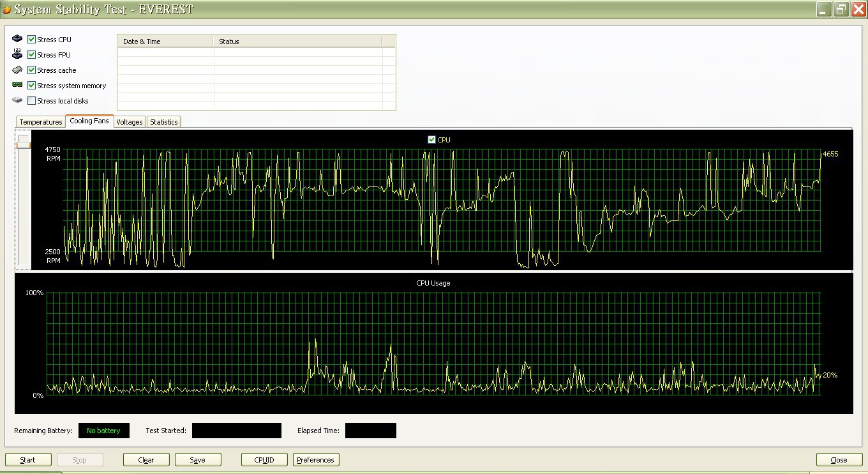
Task: Enable Stress local disks checkbox
Action: [x=31, y=101]
